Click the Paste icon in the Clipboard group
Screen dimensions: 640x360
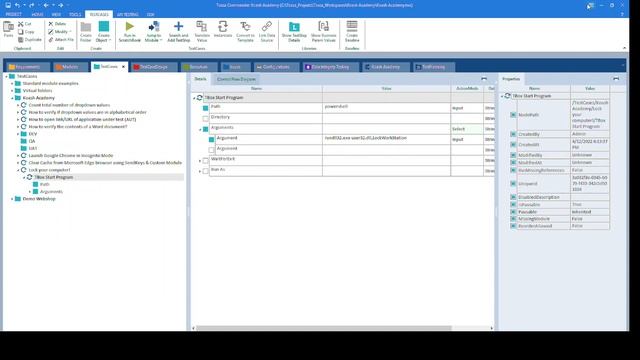[x=8, y=27]
